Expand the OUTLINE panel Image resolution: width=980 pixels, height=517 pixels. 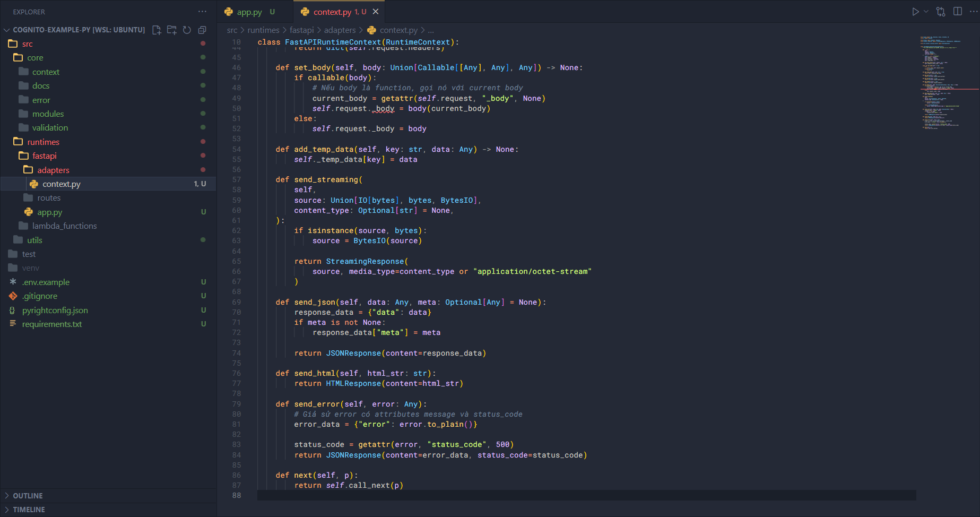(x=28, y=496)
